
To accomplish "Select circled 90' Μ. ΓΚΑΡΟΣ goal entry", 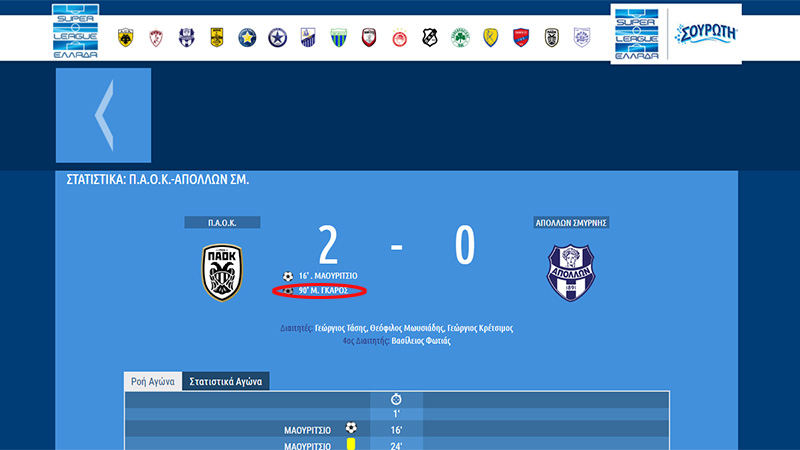I will tap(319, 291).
